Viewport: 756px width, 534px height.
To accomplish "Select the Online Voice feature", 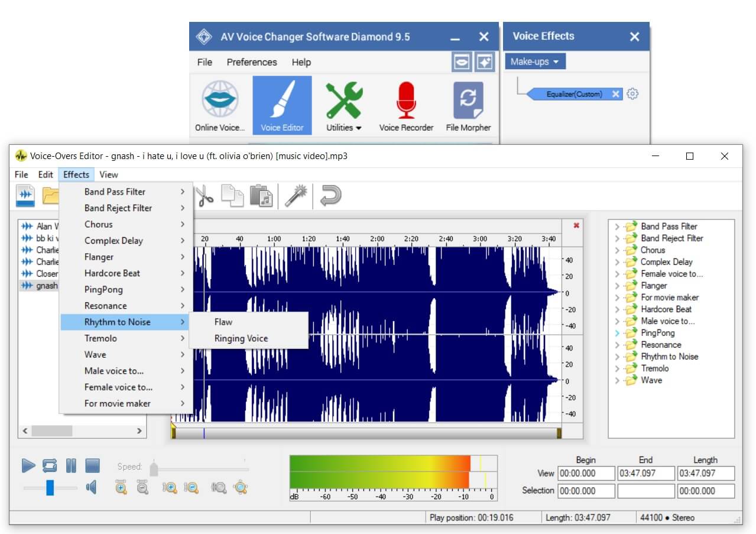I will click(219, 105).
